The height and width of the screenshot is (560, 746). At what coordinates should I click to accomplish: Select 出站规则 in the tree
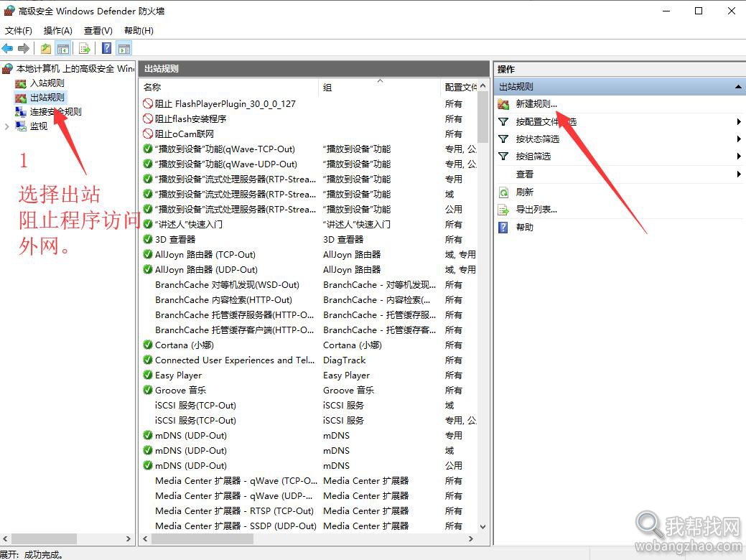[47, 98]
